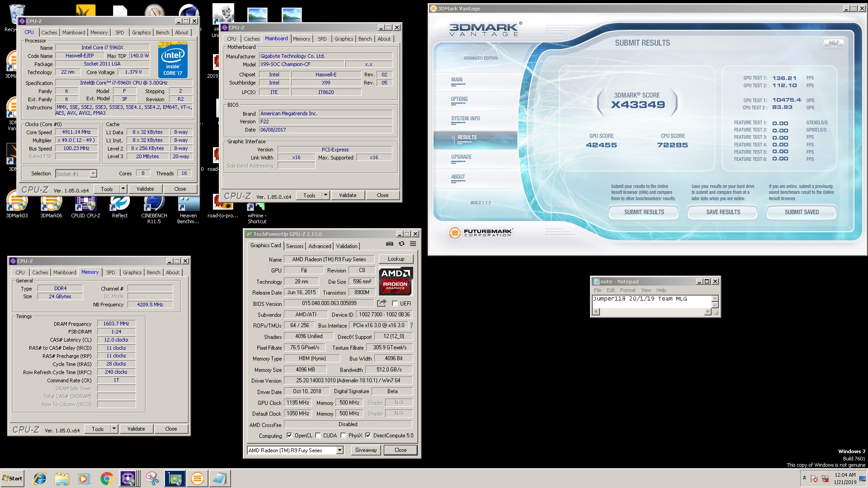
Task: Go to ABOUT in 3DMark Vantage
Action: coord(458,177)
